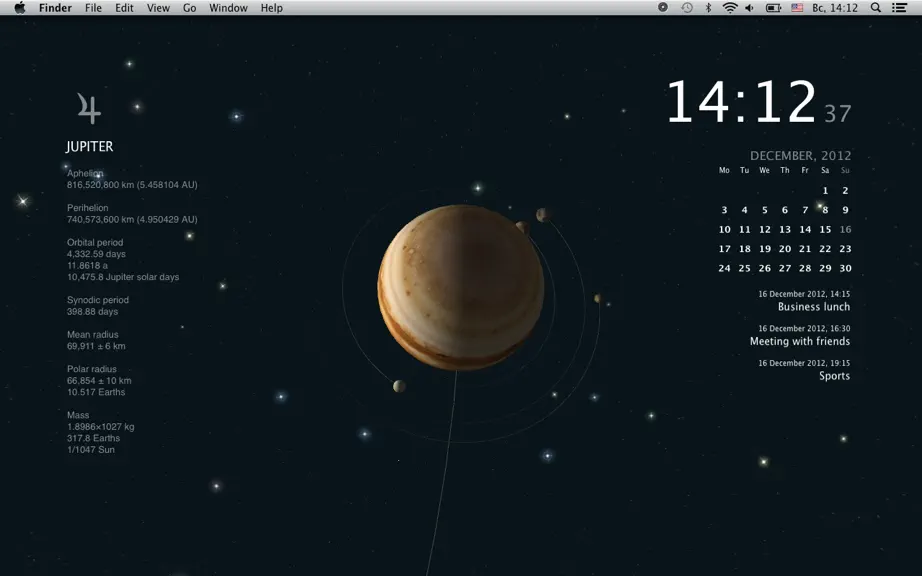Click the Wi-Fi status icon
Viewport: 922px width, 576px height.
[730, 8]
